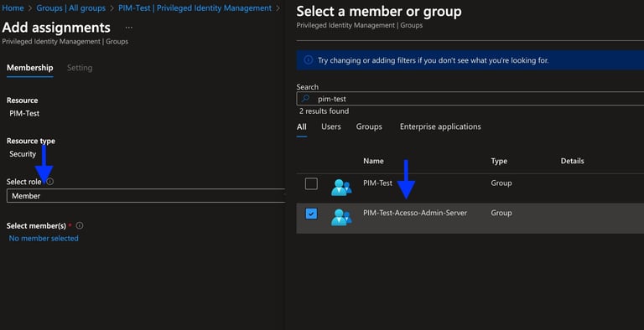Switch to the Setting tab
The image size is (644, 330).
(x=80, y=68)
